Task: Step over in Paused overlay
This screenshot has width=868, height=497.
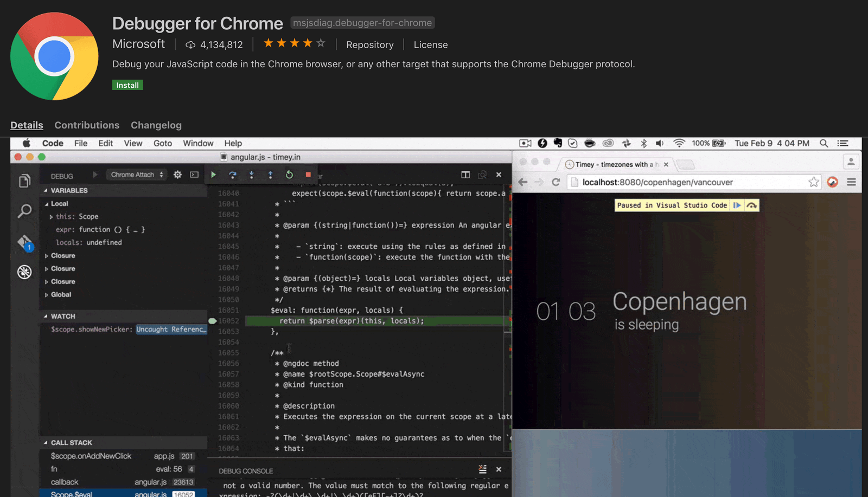Action: click(751, 205)
